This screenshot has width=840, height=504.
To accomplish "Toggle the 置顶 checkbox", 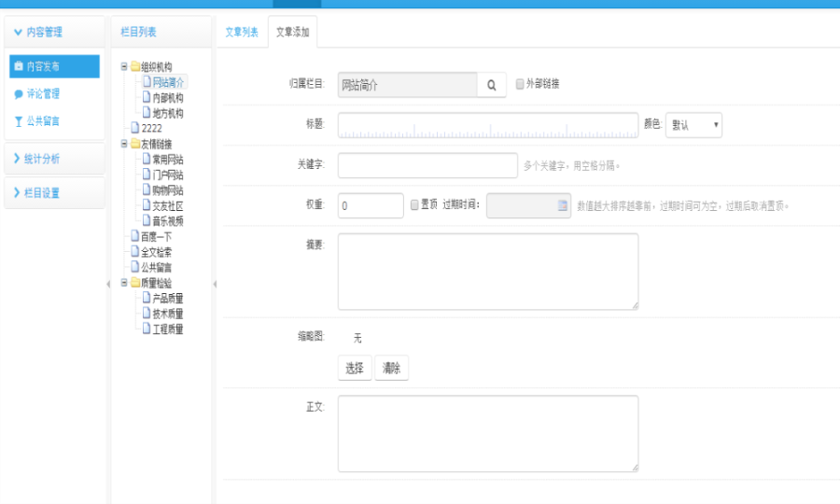I will click(414, 205).
